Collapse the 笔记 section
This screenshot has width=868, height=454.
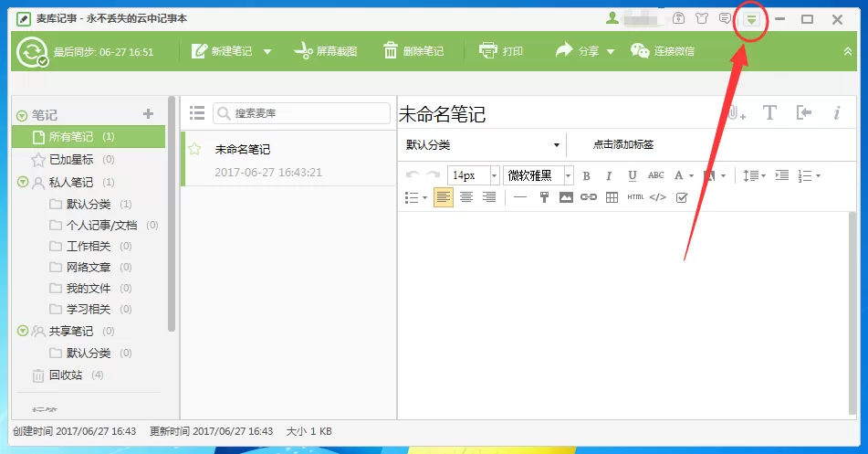point(22,115)
